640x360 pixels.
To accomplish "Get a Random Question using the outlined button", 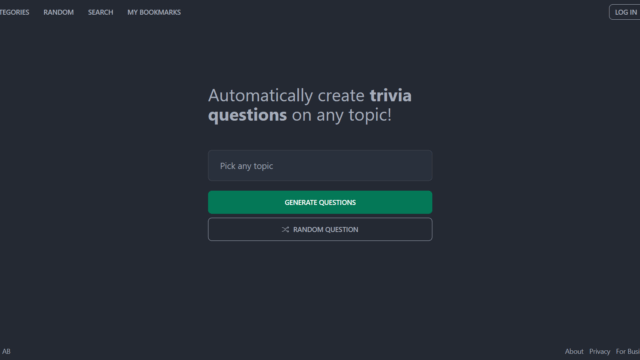I will pos(320,229).
